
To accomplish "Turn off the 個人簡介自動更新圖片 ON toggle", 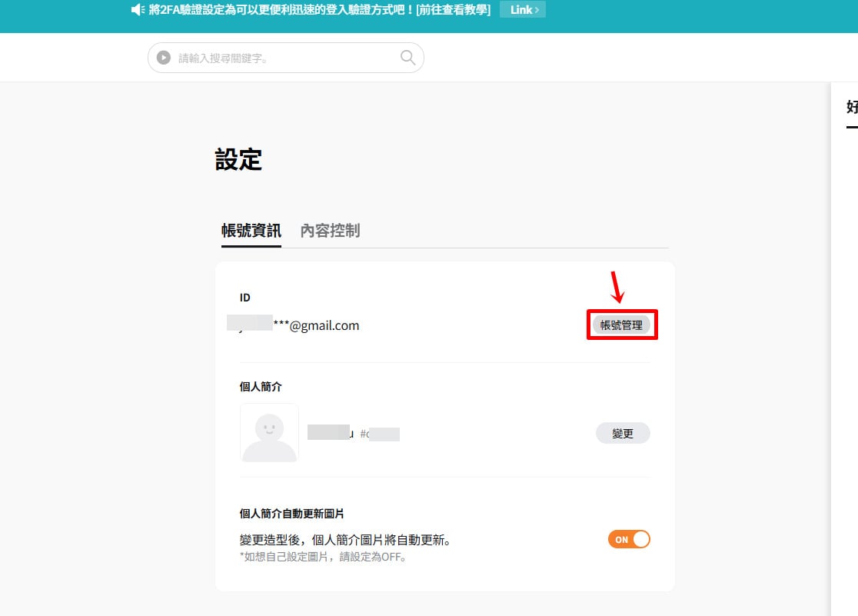I will point(629,539).
